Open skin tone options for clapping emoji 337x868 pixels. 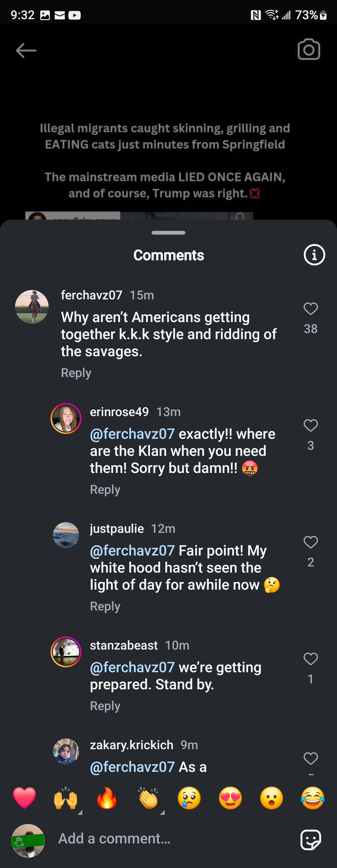[162, 813]
